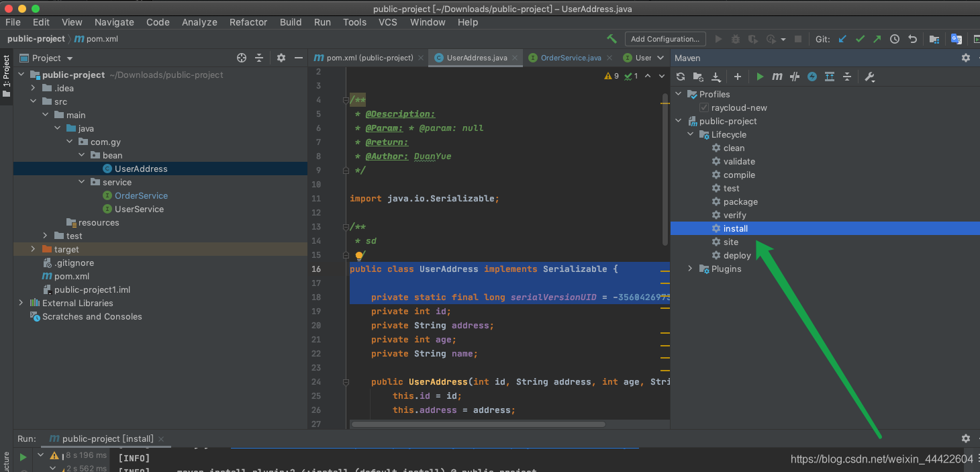Select the public-project [install] run tab
The image size is (980, 472).
pyautogui.click(x=107, y=438)
